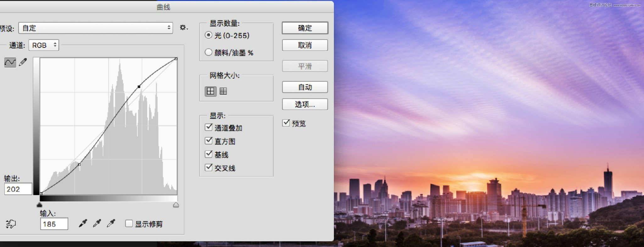Choose the detailed 10x10 grid icon
The height and width of the screenshot is (247, 644).
pyautogui.click(x=223, y=91)
